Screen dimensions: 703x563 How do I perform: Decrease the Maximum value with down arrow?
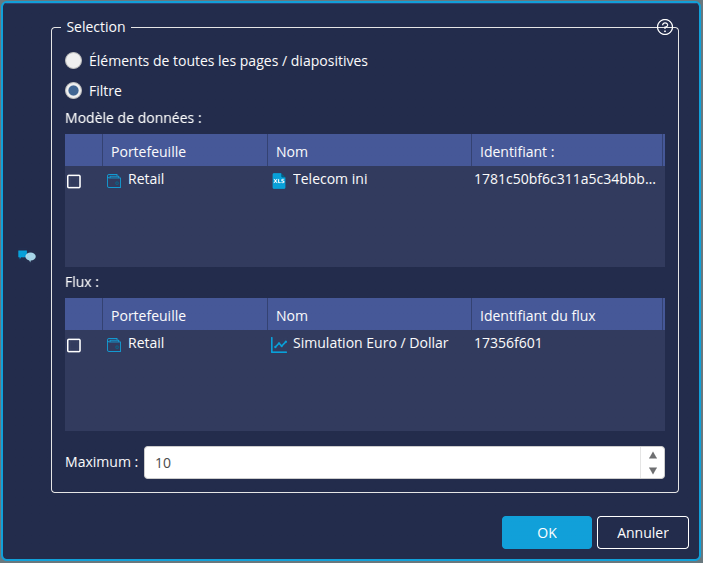pos(652,471)
